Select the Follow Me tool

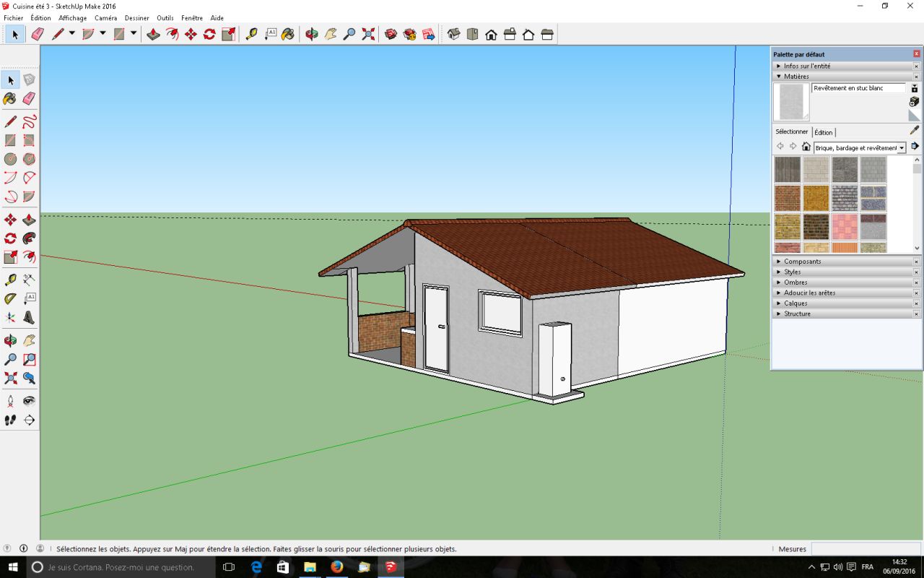tap(29, 238)
